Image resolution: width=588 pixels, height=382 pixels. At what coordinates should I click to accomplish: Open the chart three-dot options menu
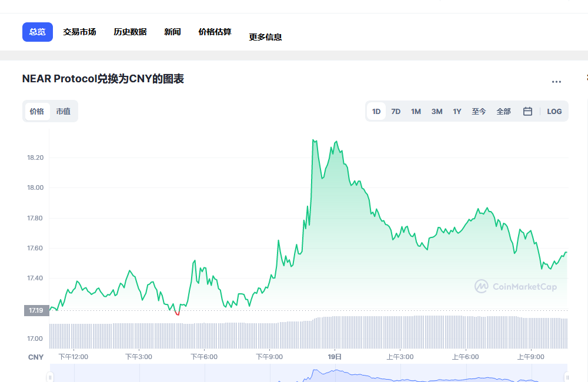[556, 81]
